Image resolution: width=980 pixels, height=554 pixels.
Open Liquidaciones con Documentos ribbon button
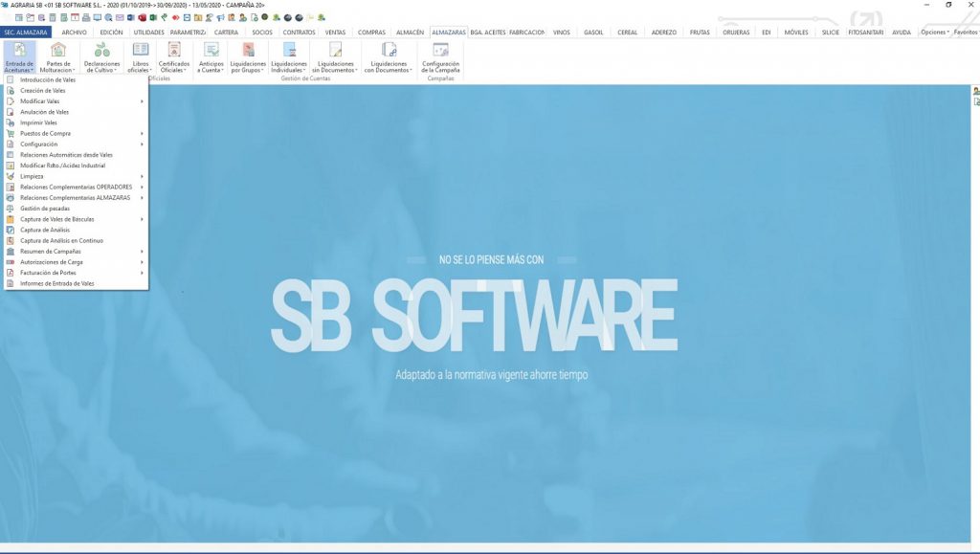click(389, 57)
